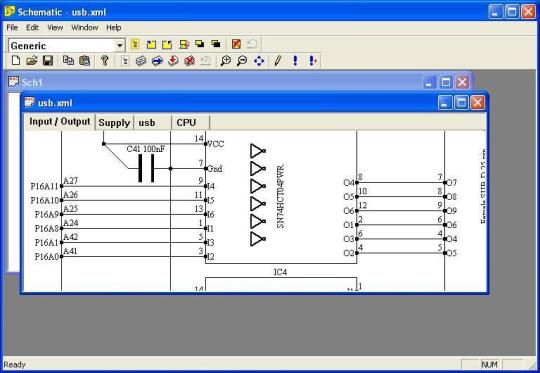Click the grayed undo arrow in upper toolbar
Image resolution: width=540 pixels, height=373 pixels.
tap(252, 44)
